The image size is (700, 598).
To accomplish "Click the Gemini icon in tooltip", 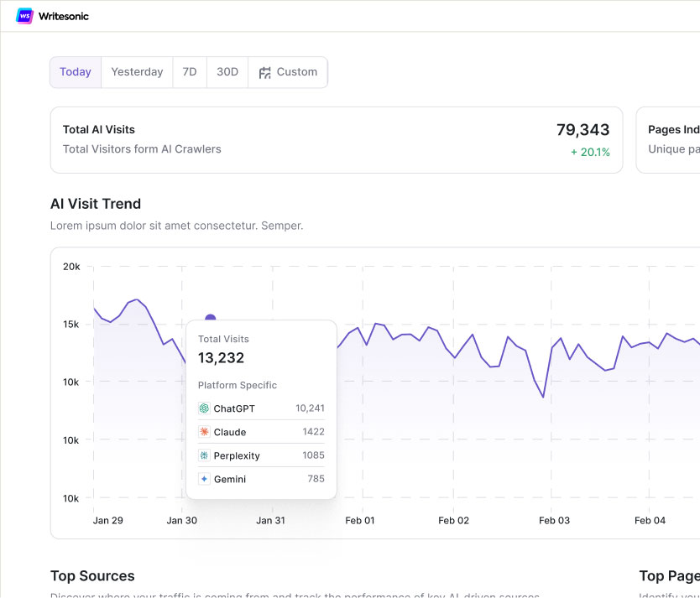I will click(x=204, y=479).
